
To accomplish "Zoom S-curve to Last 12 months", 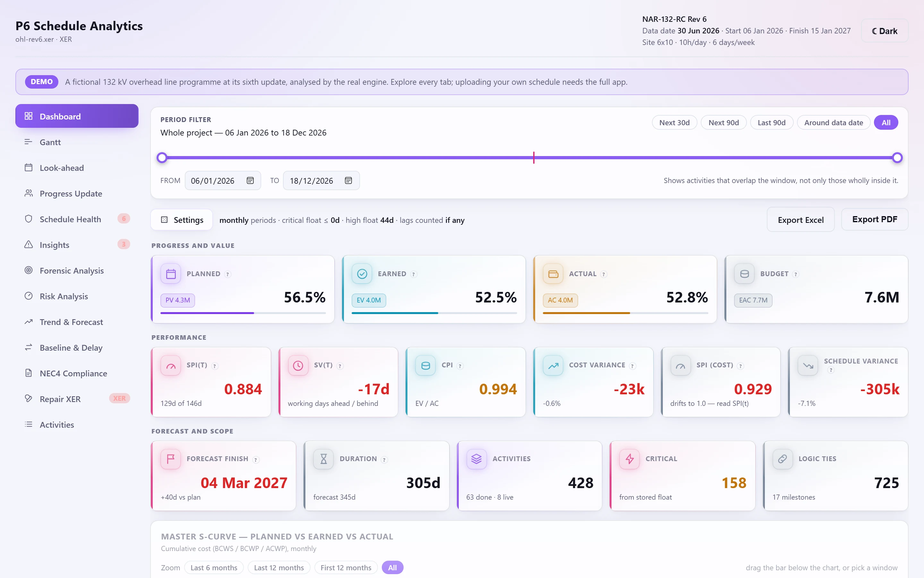I will click(x=279, y=568).
